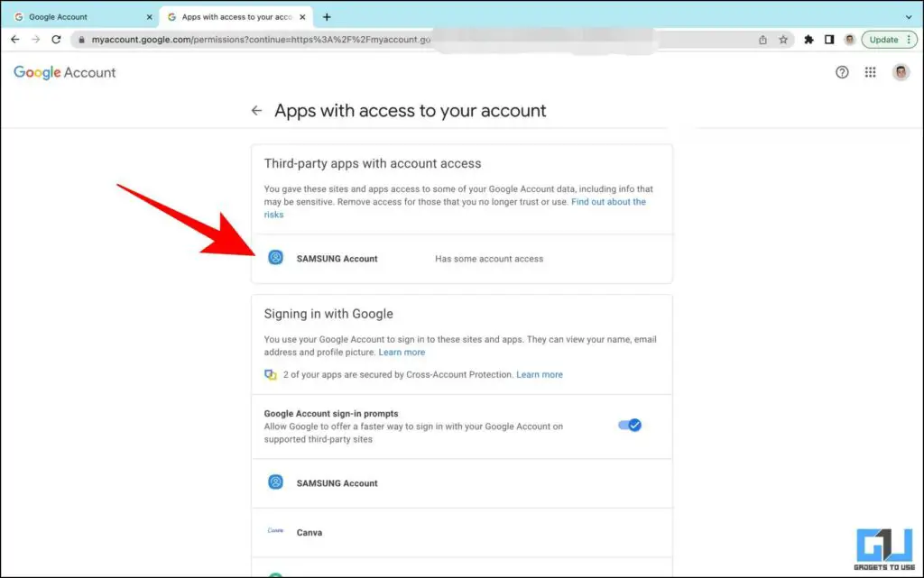This screenshot has width=924, height=578.
Task: Close the Google Account tab
Action: point(149,17)
